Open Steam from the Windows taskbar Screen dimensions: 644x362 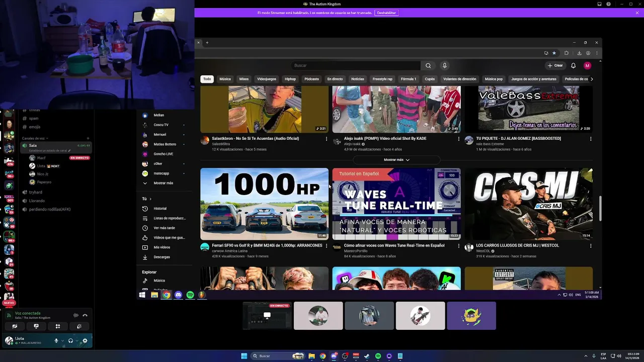367,356
